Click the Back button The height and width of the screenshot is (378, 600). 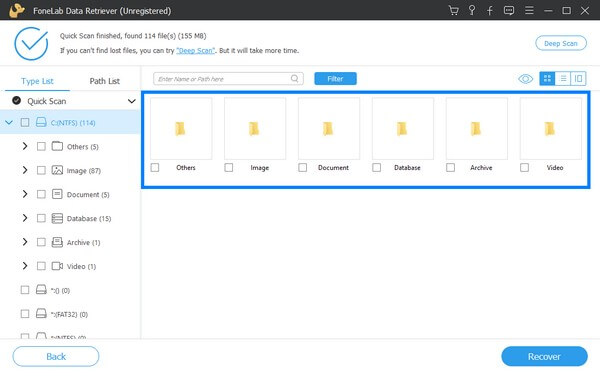click(x=56, y=356)
